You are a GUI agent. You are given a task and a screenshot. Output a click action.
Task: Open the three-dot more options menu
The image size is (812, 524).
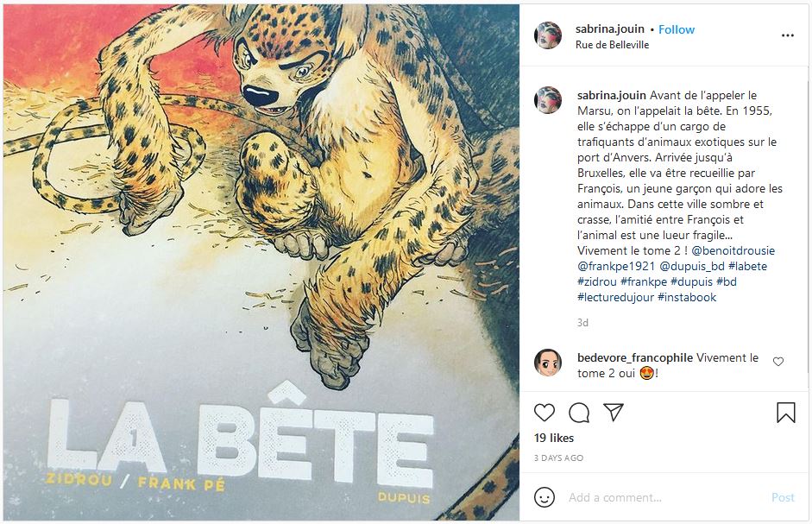pyautogui.click(x=787, y=35)
